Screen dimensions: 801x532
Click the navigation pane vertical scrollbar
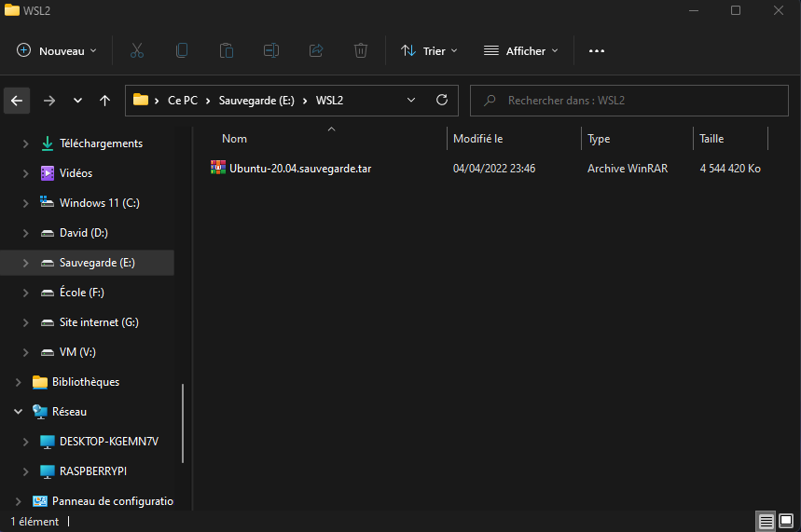[183, 423]
